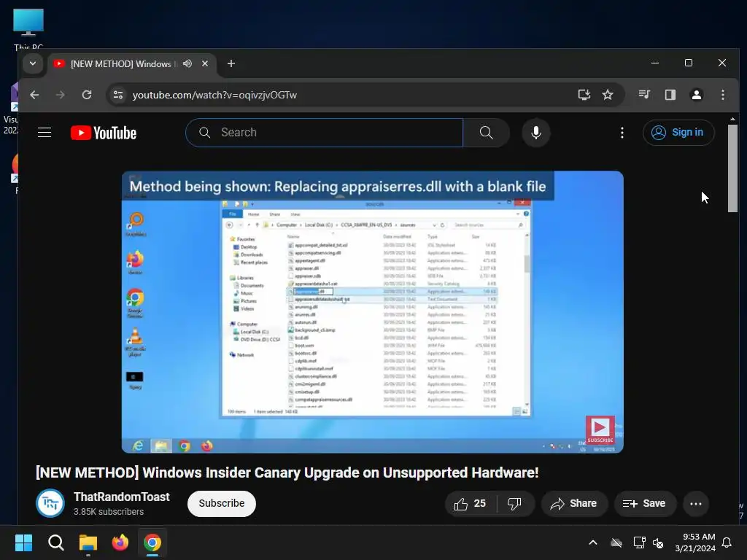Screen dimensions: 747x560
Task: Select This PC desktop icon
Action: 28,28
